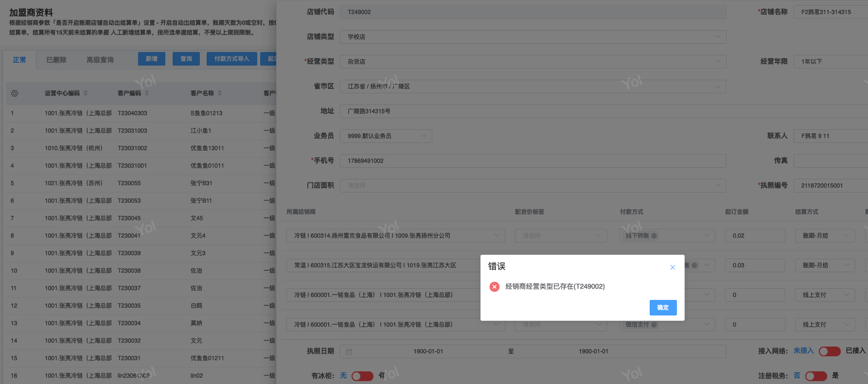
Task: Select 已接入 label for 接入网络
Action: (855, 351)
